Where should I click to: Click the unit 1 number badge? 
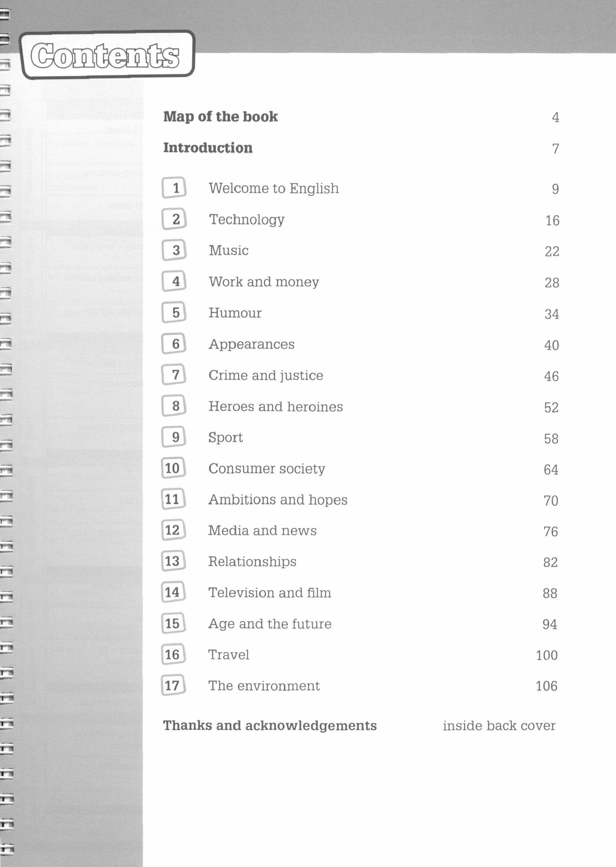point(174,188)
